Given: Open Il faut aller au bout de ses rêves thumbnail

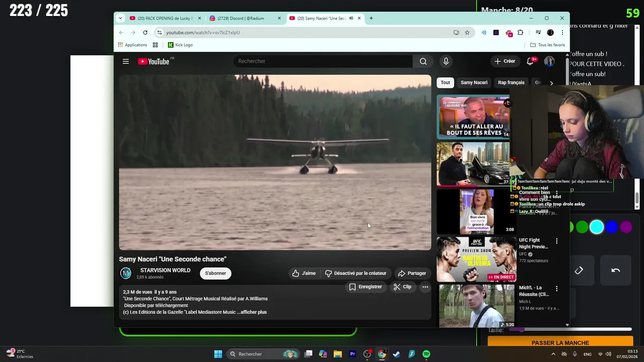Looking at the screenshot, I should coord(473,117).
